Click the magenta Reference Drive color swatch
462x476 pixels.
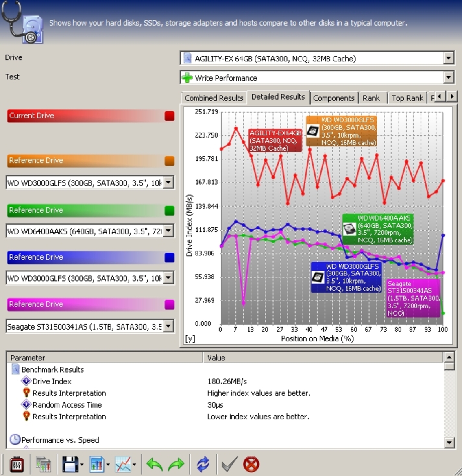coord(169,304)
